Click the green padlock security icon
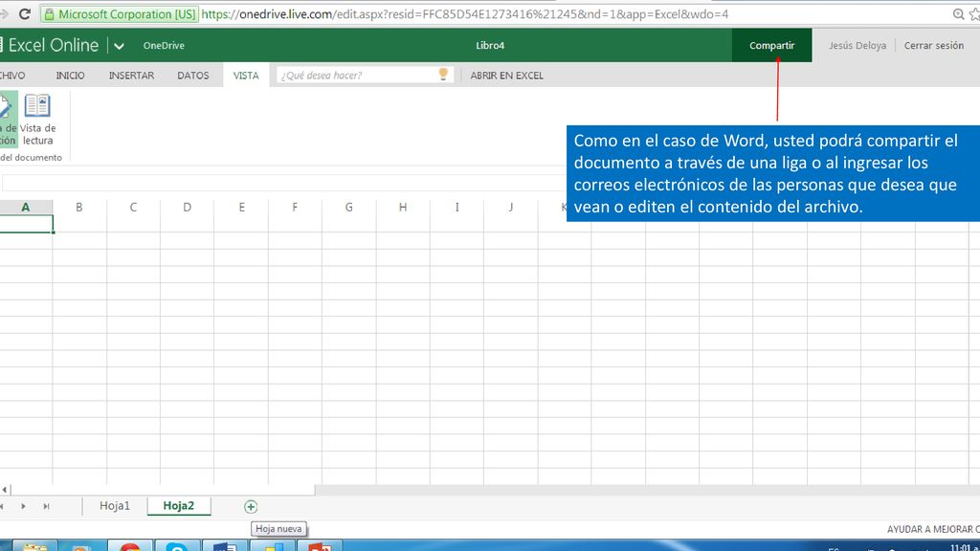The image size is (980, 551). (50, 14)
